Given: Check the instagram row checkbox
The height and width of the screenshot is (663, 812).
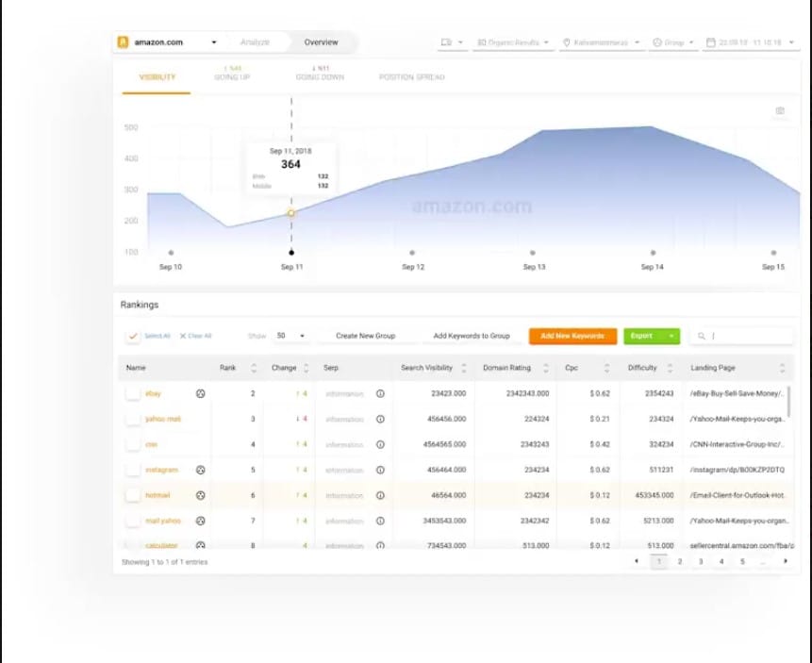Looking at the screenshot, I should tap(133, 470).
